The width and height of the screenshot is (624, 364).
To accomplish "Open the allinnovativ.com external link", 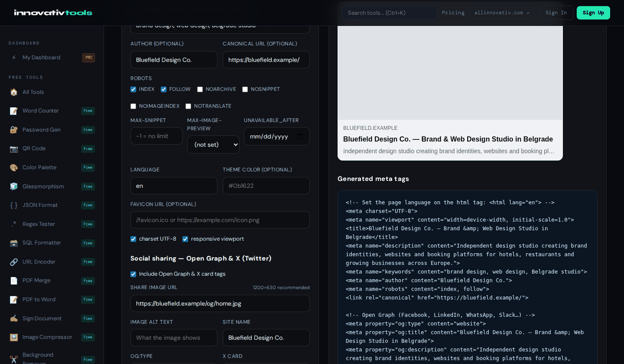I will click(x=502, y=13).
